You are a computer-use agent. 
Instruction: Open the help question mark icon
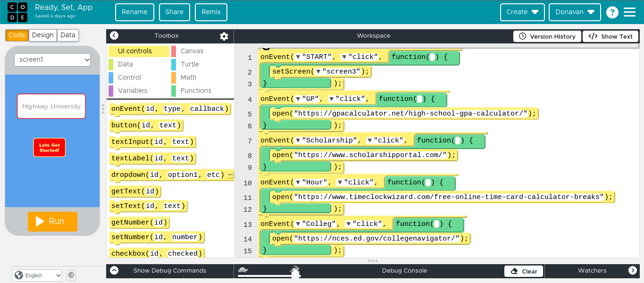[x=612, y=12]
